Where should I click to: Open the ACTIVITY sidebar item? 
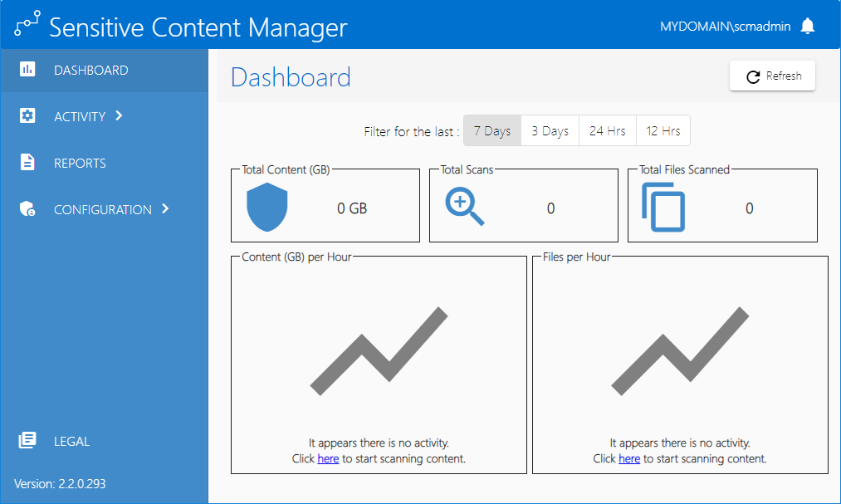[x=105, y=116]
